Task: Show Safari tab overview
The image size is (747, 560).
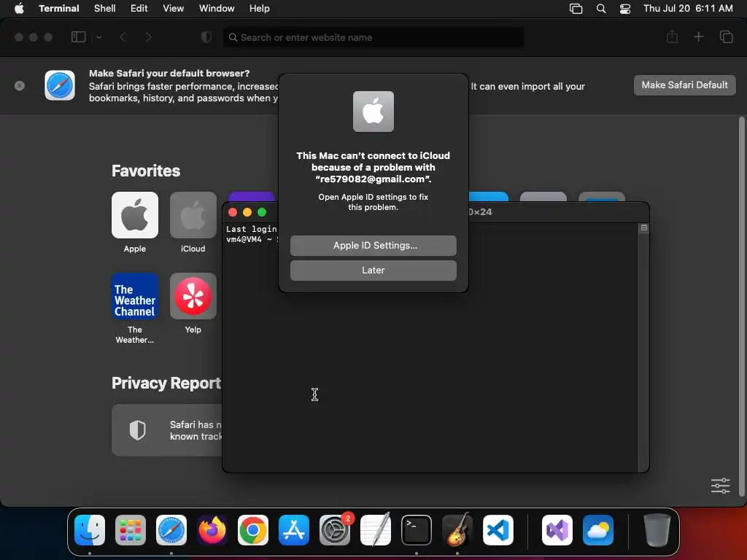Action: (726, 36)
